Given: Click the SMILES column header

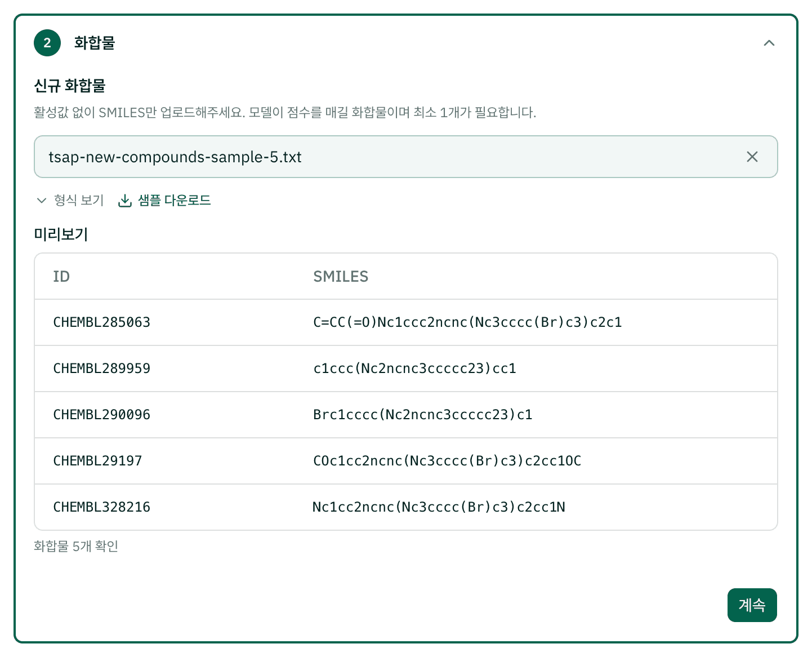Looking at the screenshot, I should tap(341, 277).
